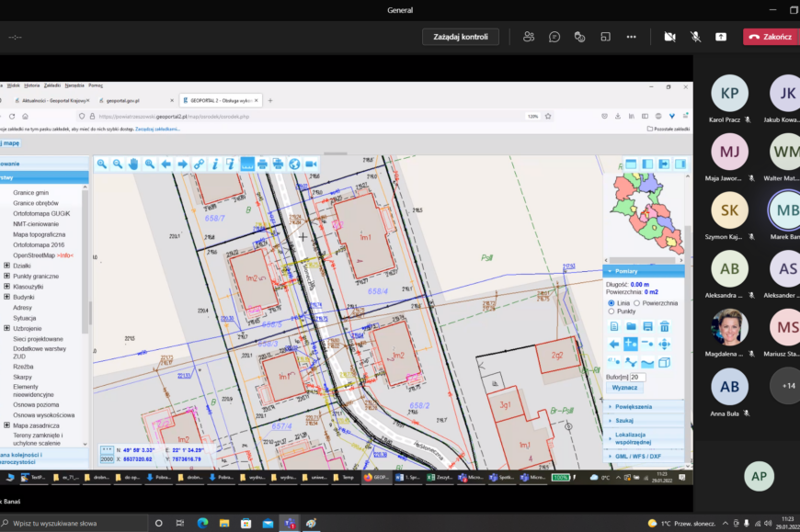This screenshot has height=532, width=800.
Task: Click the chain link icon
Action: pos(199,164)
